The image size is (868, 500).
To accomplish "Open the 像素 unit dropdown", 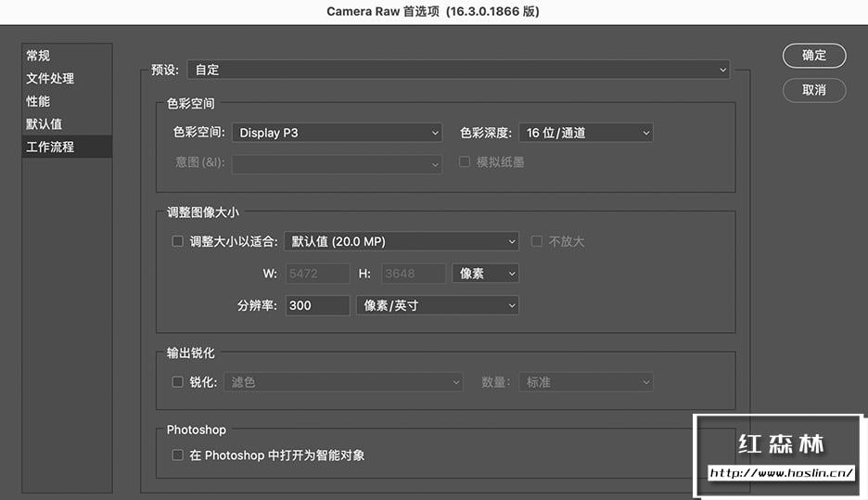I will click(485, 274).
